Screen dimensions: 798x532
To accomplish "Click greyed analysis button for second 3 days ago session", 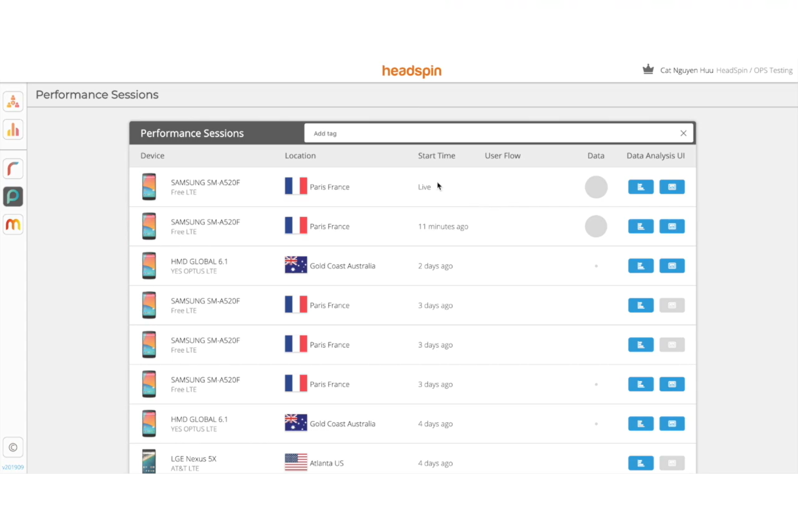I will [x=672, y=344].
